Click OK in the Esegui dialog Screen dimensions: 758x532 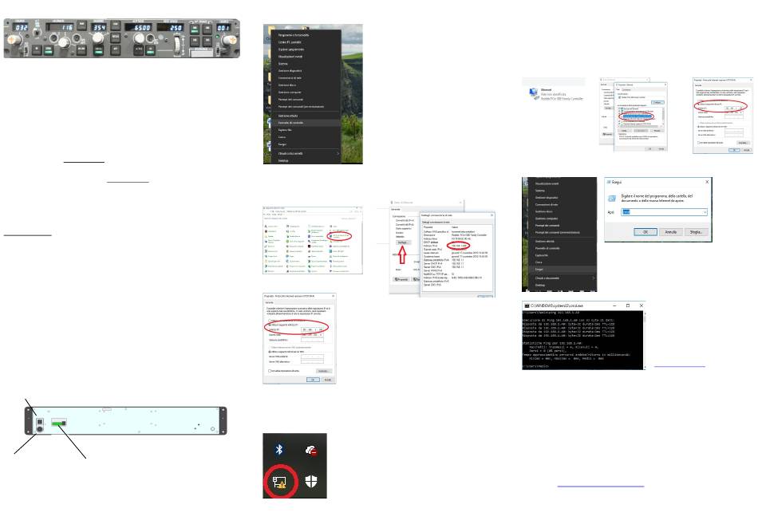[x=645, y=232]
